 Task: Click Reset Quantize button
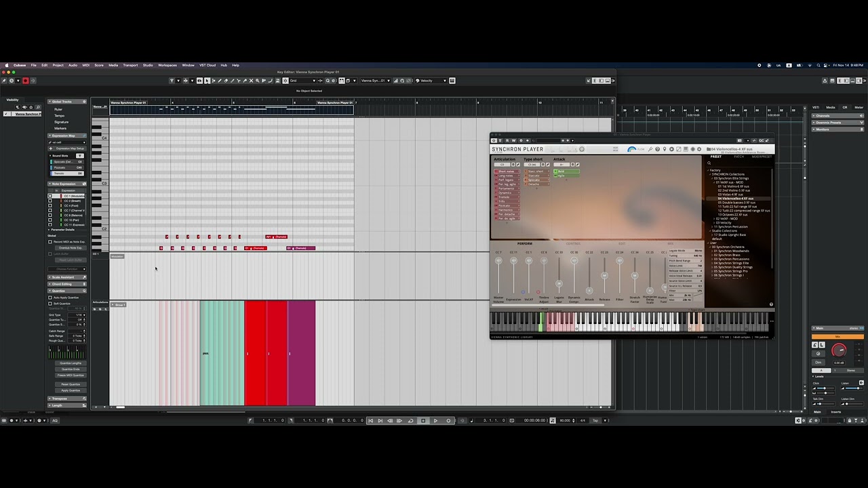tap(71, 384)
